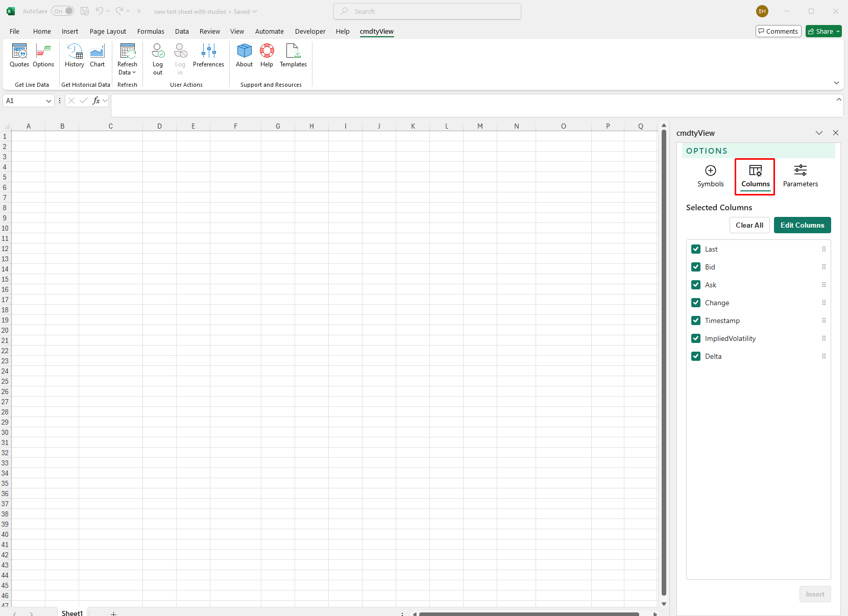Viewport: 848px width, 616px height.
Task: Uncheck the Last column checkbox
Action: pyautogui.click(x=696, y=249)
